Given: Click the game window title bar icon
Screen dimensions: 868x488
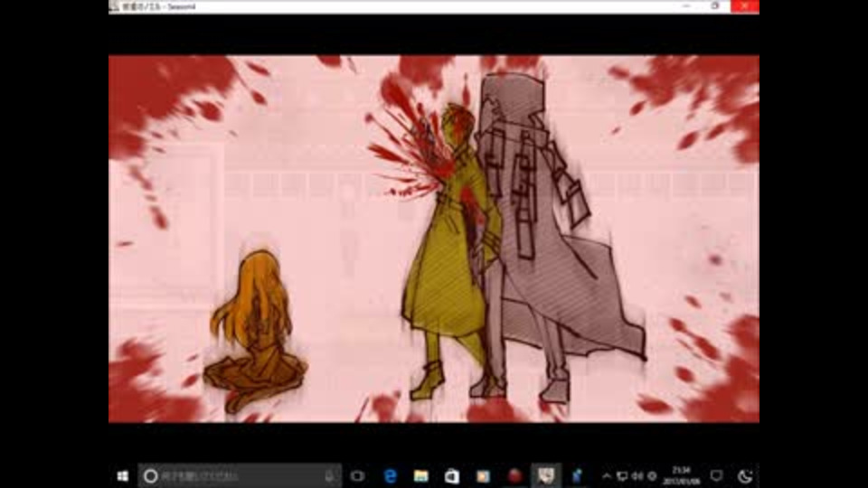Looking at the screenshot, I should click(115, 6).
